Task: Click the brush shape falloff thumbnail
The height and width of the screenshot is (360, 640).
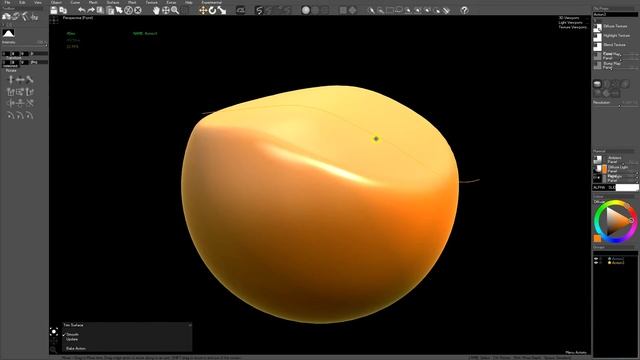Action: 8,33
